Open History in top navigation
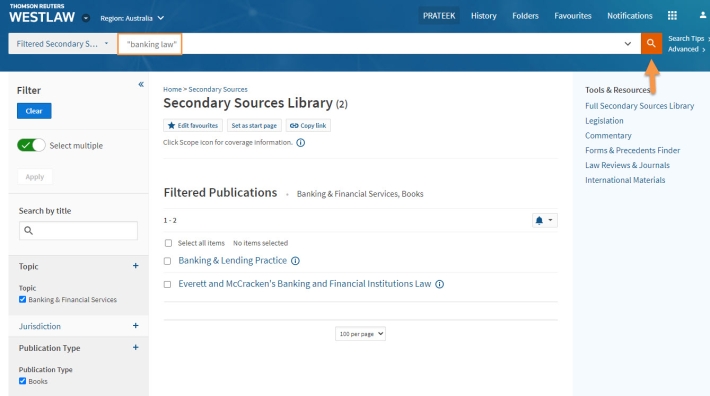This screenshot has width=710, height=396. pyautogui.click(x=484, y=16)
